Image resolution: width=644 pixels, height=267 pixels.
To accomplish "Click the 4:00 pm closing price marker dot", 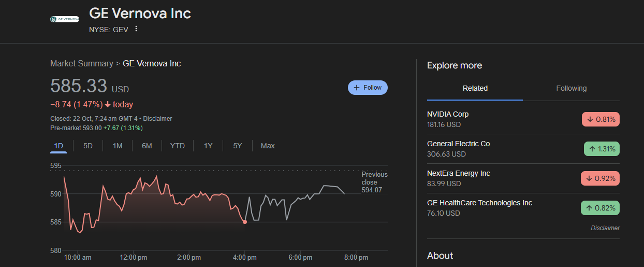I will (x=245, y=222).
